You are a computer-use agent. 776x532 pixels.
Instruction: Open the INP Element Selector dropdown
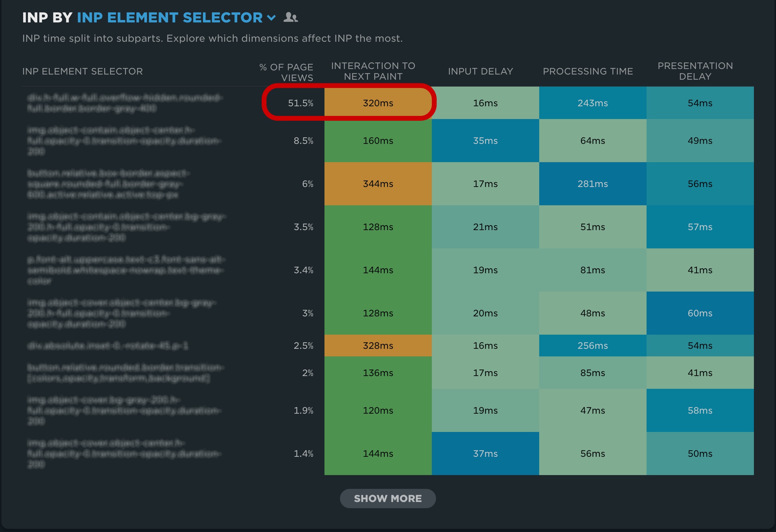coord(170,18)
